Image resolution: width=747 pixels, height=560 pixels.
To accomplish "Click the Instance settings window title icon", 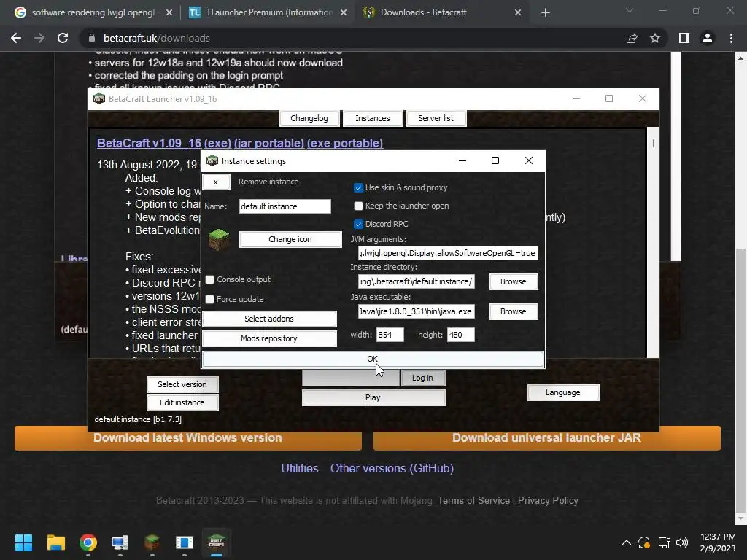I will pyautogui.click(x=212, y=160).
